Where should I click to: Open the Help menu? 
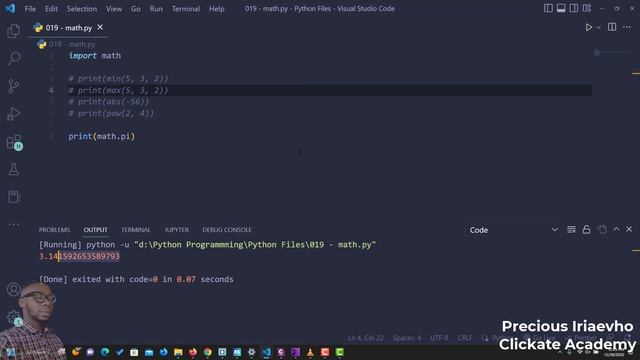(217, 9)
